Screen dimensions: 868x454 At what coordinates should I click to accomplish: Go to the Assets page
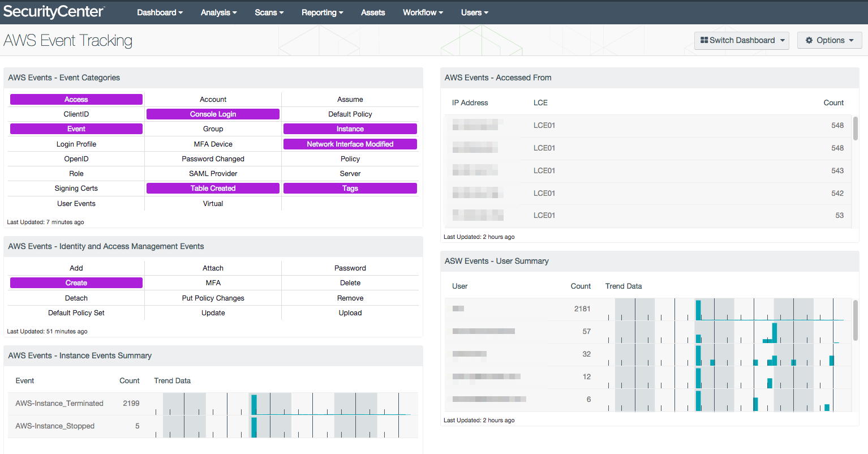click(x=373, y=12)
